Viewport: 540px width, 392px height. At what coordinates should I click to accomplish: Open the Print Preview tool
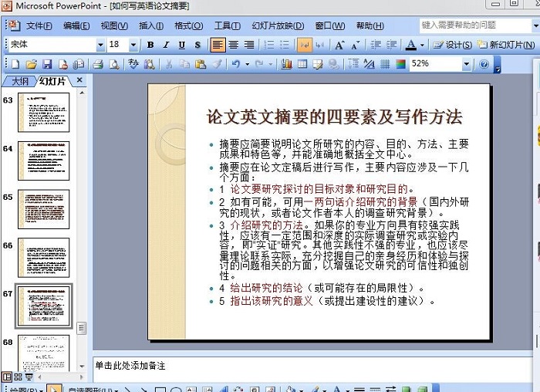113,64
